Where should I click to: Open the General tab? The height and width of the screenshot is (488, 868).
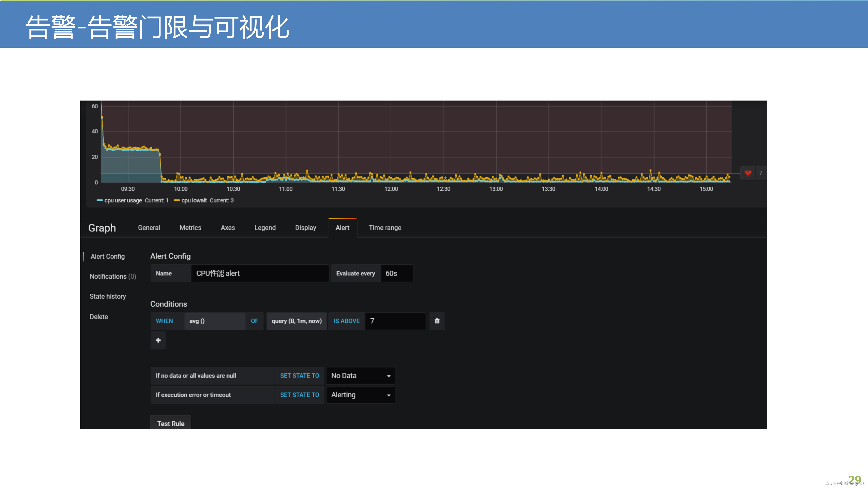pos(149,228)
